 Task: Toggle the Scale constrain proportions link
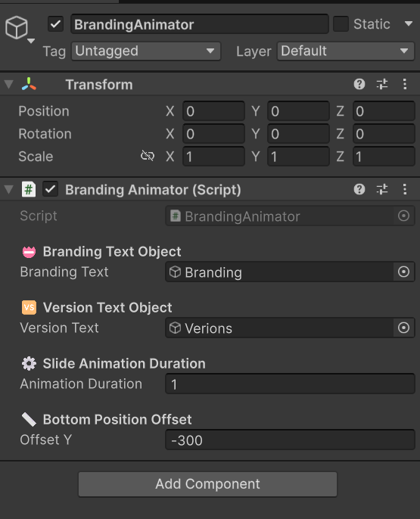pyautogui.click(x=148, y=156)
